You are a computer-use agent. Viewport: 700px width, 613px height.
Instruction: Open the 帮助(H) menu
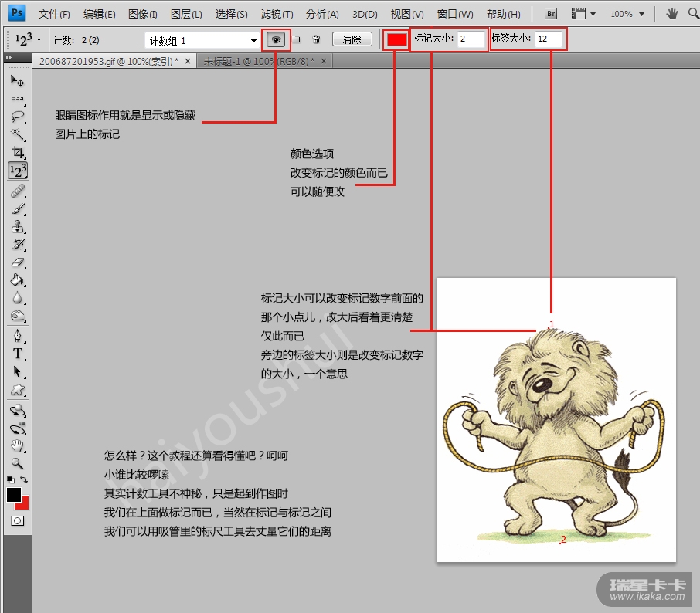[504, 14]
